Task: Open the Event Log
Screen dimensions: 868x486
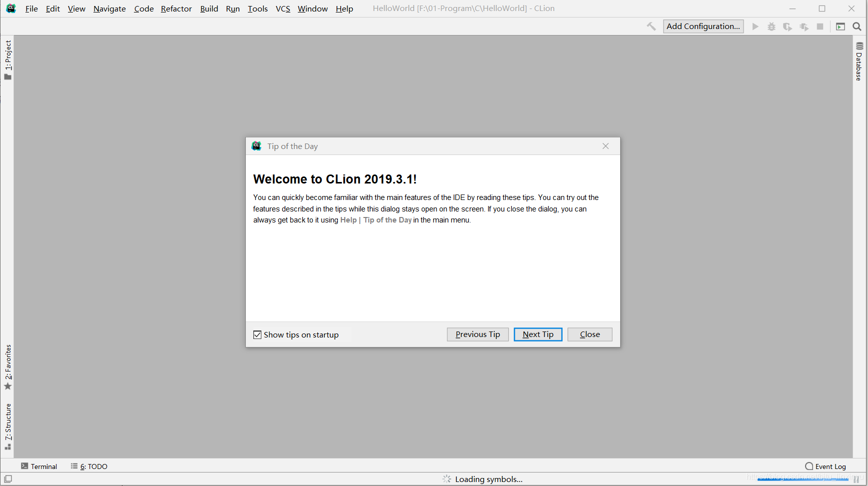Action: tap(826, 466)
